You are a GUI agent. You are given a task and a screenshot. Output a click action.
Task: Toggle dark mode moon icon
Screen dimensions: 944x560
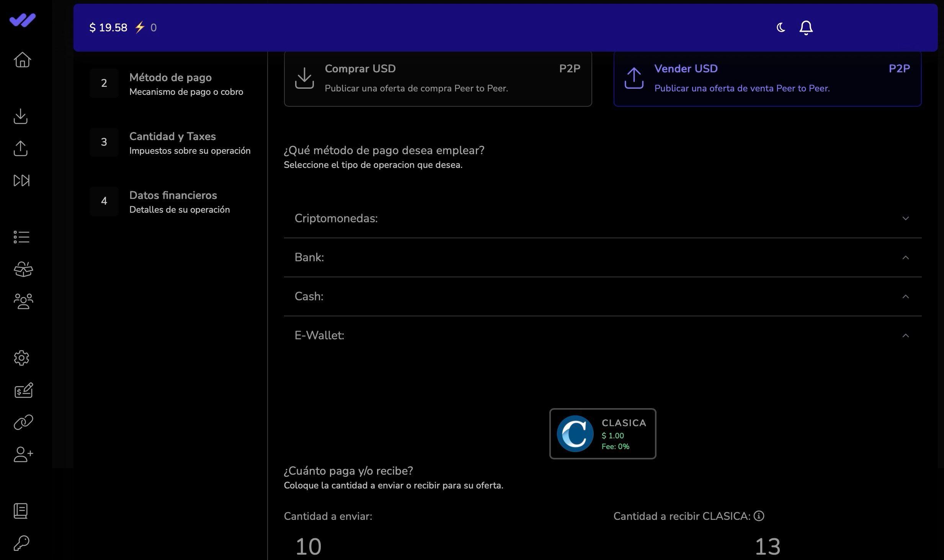pyautogui.click(x=781, y=28)
